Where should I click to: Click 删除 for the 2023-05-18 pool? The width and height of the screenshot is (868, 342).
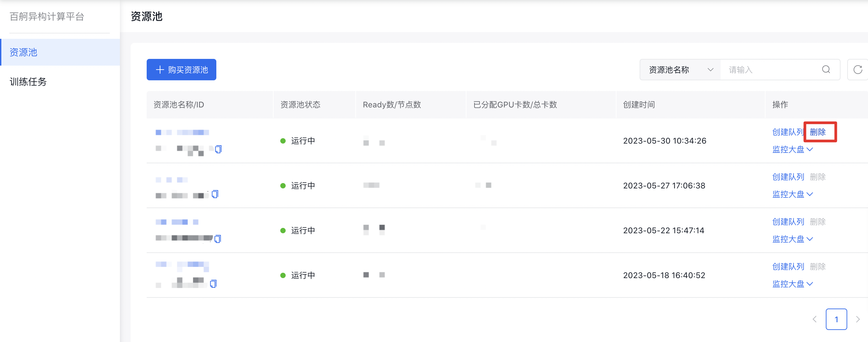817,266
